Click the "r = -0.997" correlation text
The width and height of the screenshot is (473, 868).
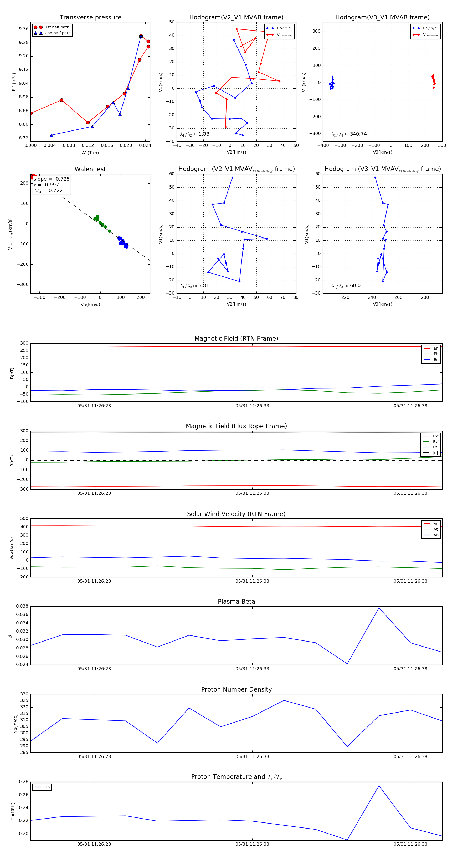click(47, 185)
